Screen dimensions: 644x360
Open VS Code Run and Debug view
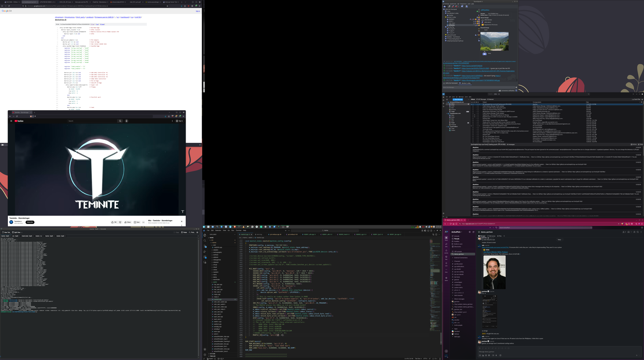pos(205,252)
